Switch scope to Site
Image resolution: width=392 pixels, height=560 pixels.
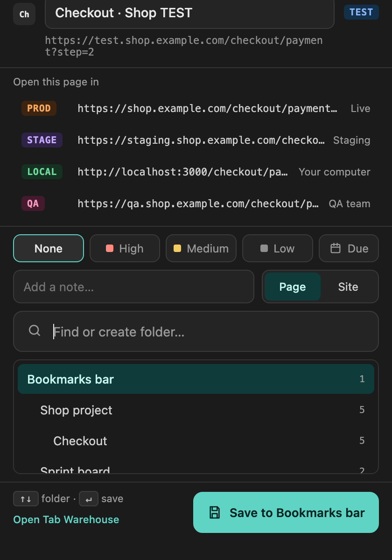(x=348, y=287)
